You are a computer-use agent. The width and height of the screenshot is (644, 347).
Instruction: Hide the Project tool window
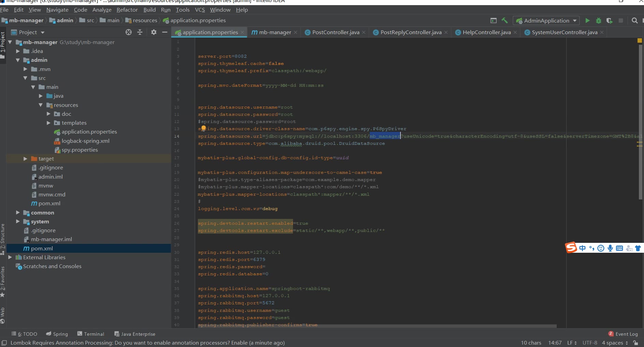tap(165, 32)
